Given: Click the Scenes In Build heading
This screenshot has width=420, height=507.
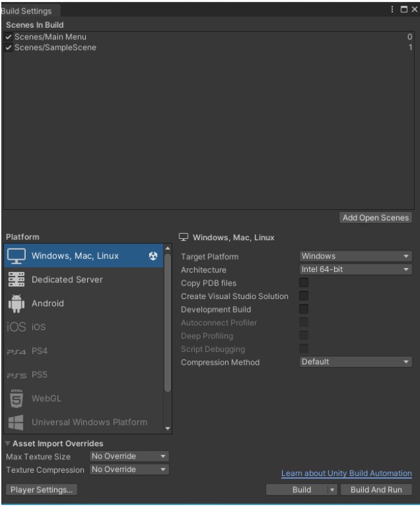Looking at the screenshot, I should click(35, 25).
